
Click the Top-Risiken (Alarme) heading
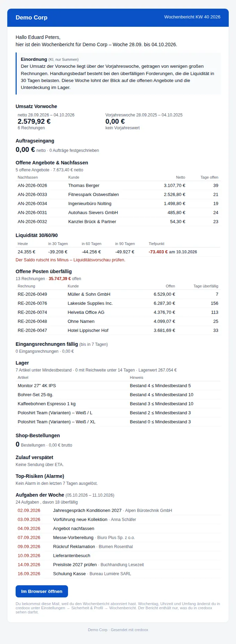[x=40, y=476]
